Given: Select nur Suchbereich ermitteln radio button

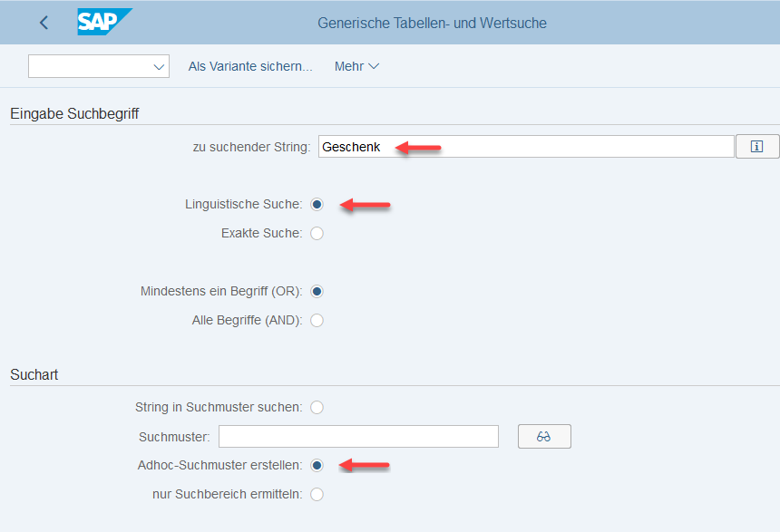Looking at the screenshot, I should click(317, 494).
